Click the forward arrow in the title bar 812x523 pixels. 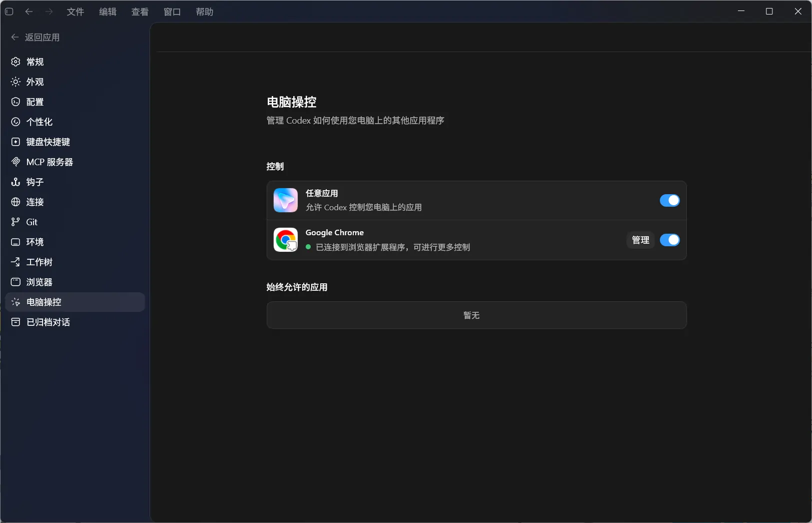pos(49,12)
